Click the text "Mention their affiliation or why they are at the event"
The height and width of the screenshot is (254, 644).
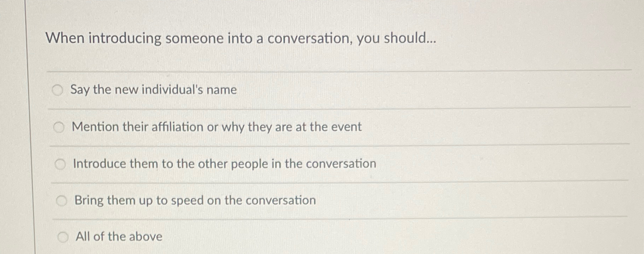click(x=217, y=127)
